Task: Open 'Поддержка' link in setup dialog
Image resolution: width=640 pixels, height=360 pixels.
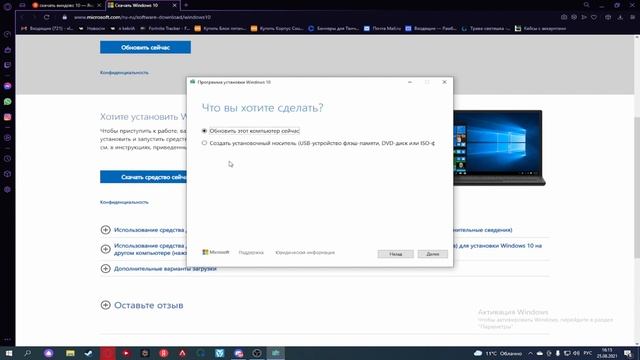Action: pyautogui.click(x=251, y=253)
